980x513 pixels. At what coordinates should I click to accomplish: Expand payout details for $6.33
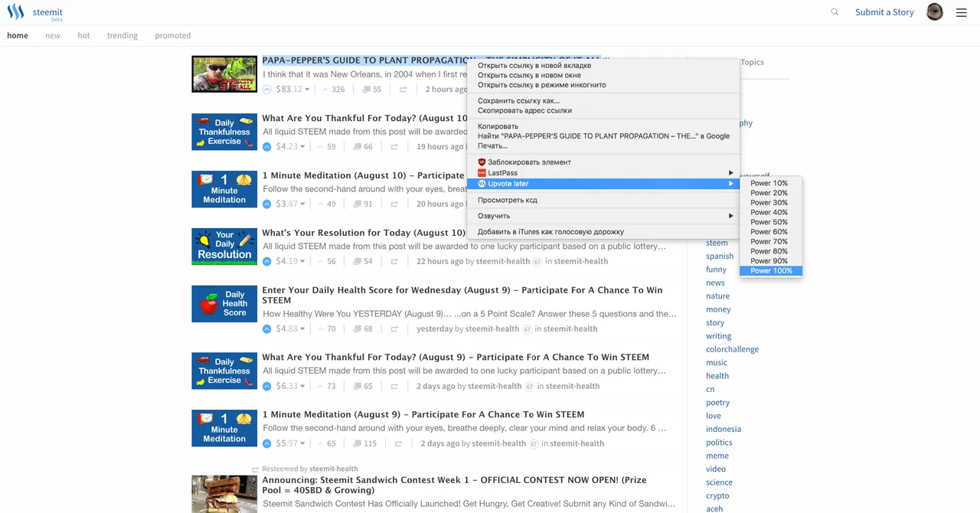click(x=302, y=387)
